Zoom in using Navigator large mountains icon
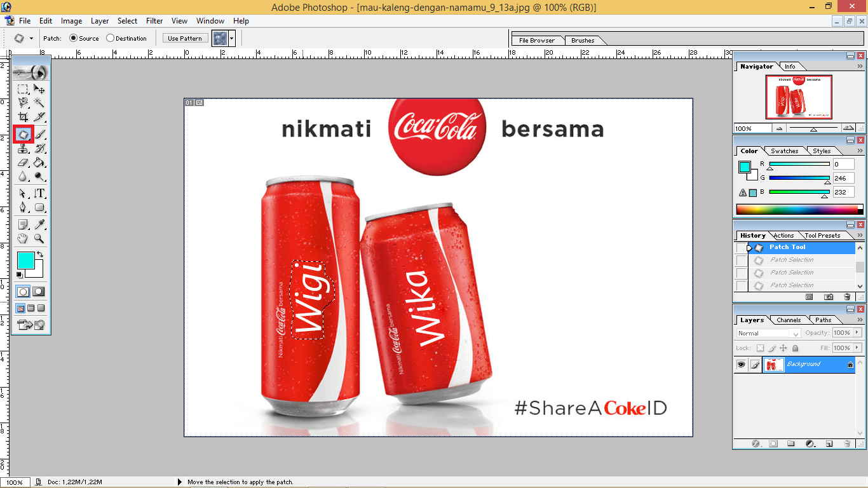868x488 pixels. pyautogui.click(x=848, y=128)
